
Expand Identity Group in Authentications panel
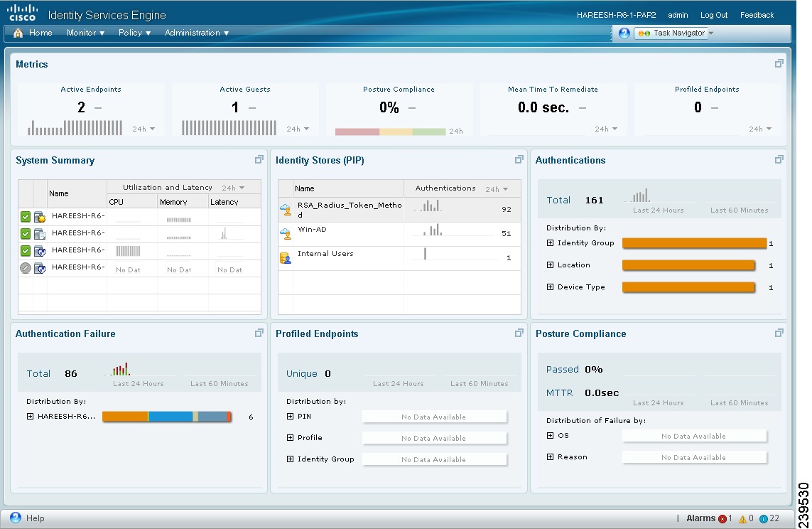click(550, 243)
